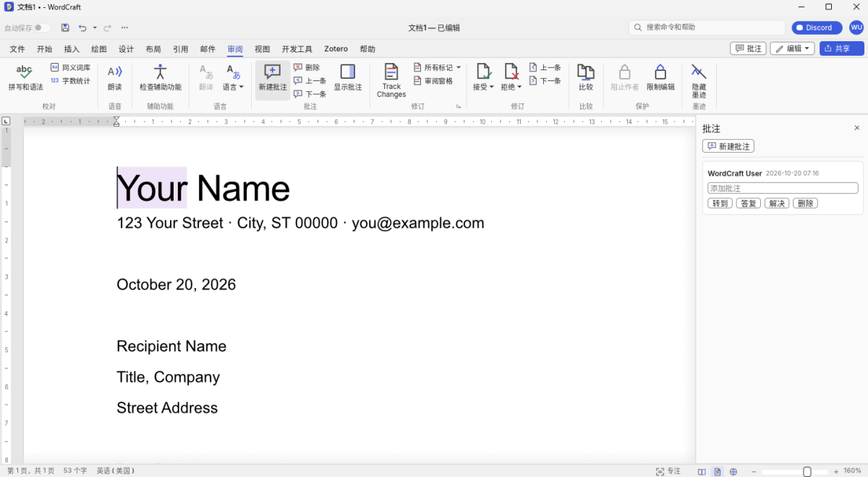Go to next change 下一条 in 修订 group
This screenshot has width=868, height=477.
(545, 81)
